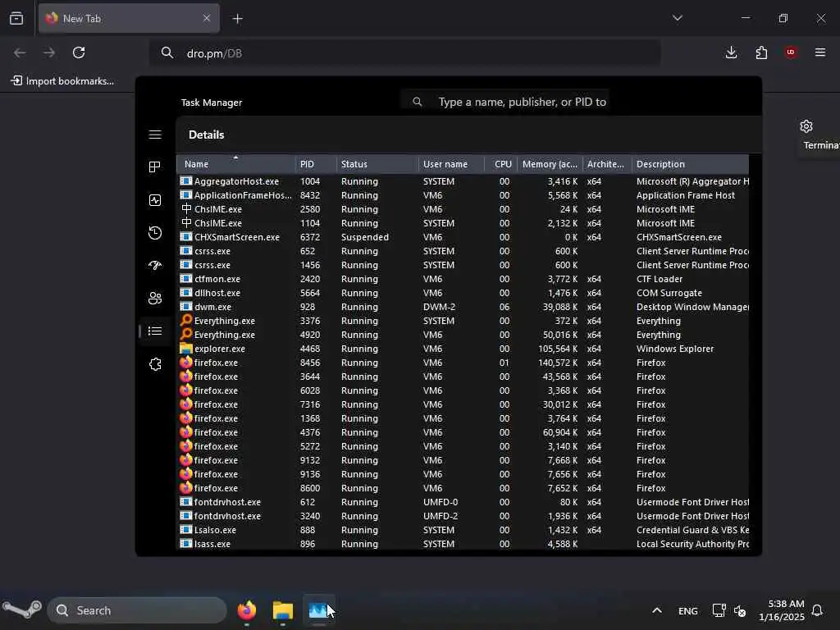Select the suspended CHXSmartScreen.exe row
Screen dimensions: 840x630
tap(463, 237)
